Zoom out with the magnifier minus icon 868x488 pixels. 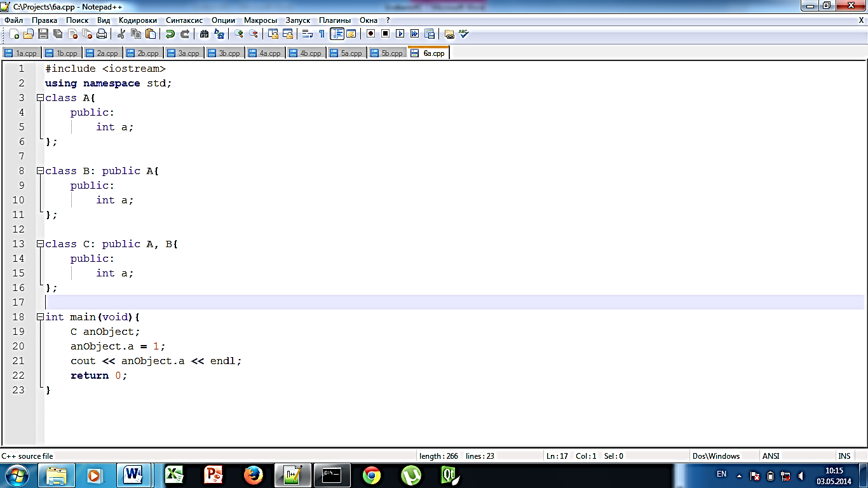[x=254, y=34]
